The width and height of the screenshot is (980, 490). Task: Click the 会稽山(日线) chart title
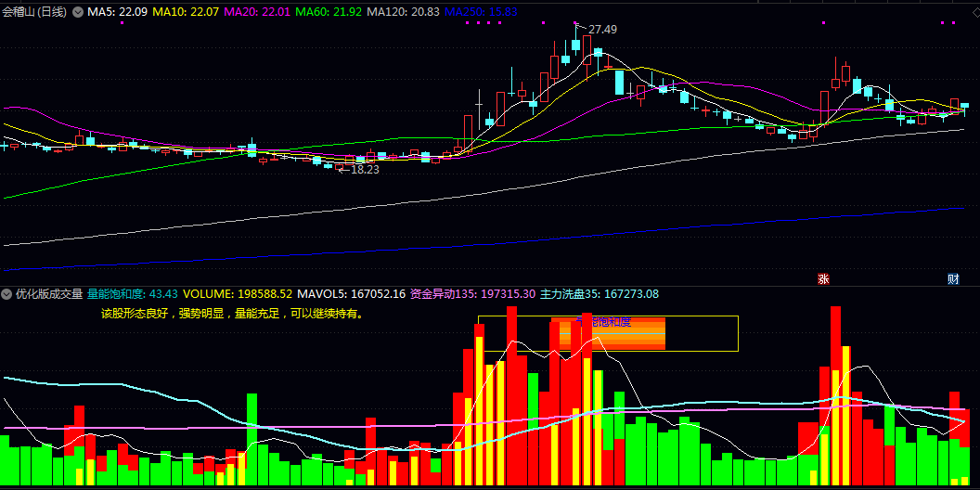(x=35, y=12)
